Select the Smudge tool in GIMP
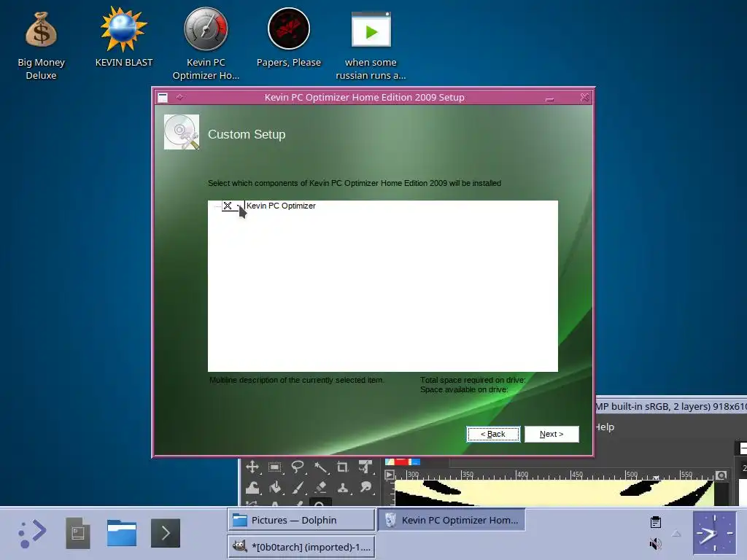This screenshot has width=747, height=560. pos(365,488)
